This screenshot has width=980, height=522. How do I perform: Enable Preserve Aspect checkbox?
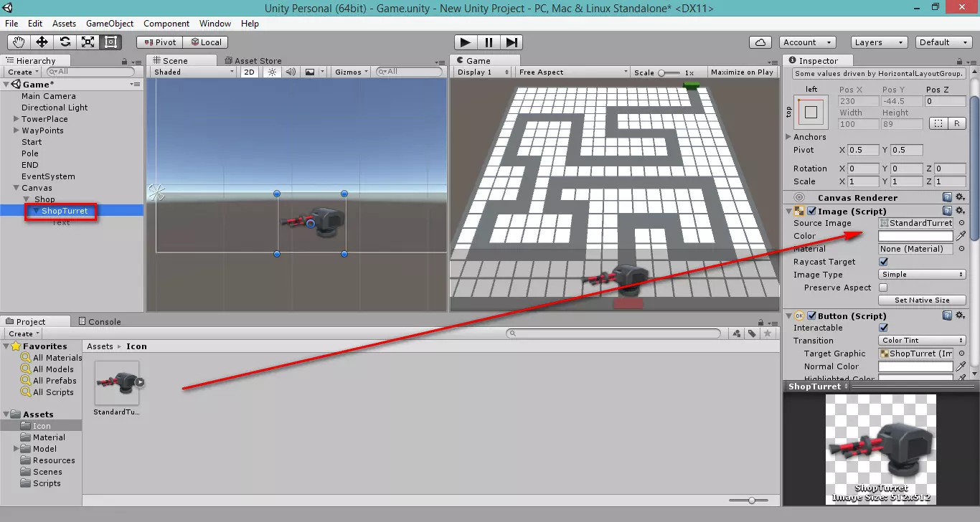tap(884, 288)
